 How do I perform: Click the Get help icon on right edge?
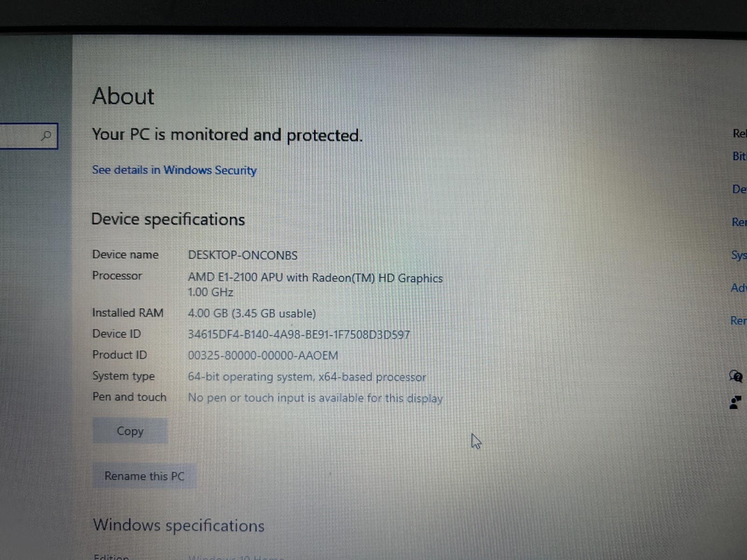(736, 376)
